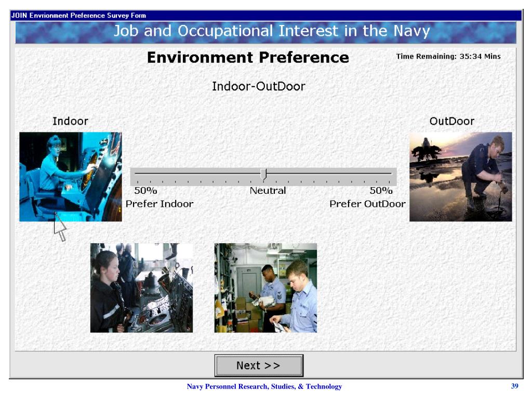Click the Indoor radar operator photo
This screenshot has width=532, height=399.
(71, 177)
